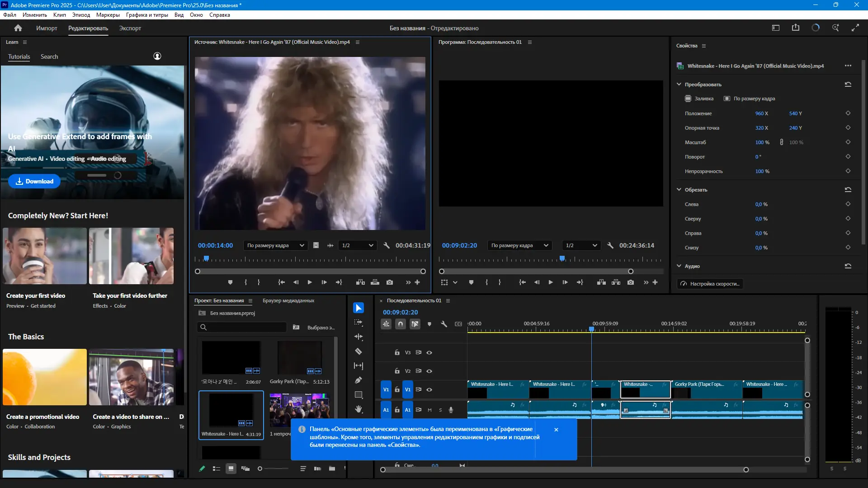Screen dimensions: 868x488
Task: Click voice-over record microphone on A1
Action: [x=451, y=410]
